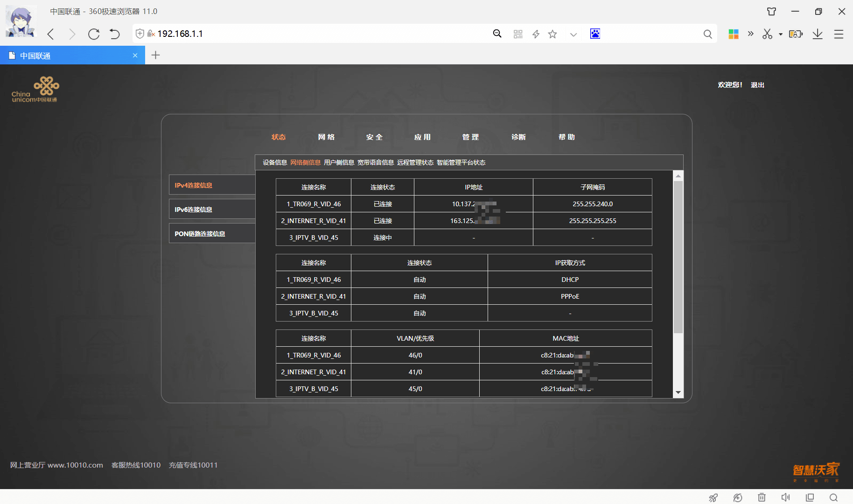This screenshot has width=853, height=504.
Task: Go forward with the arrow icon
Action: [x=72, y=34]
